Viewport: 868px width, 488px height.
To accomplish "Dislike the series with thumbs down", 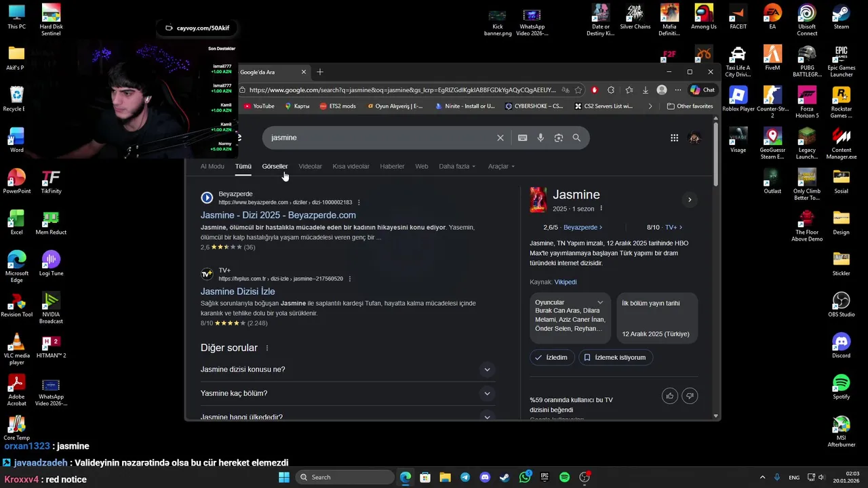I will coord(690,396).
